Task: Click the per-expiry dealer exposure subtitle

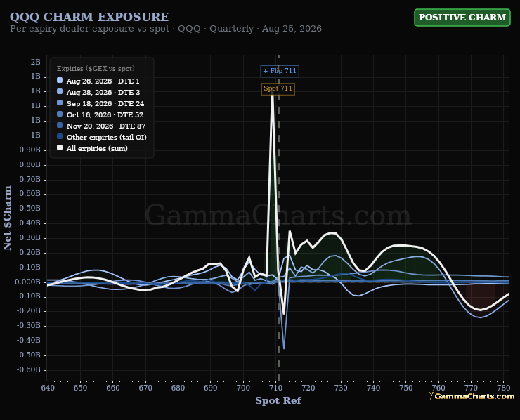Action: pos(165,29)
